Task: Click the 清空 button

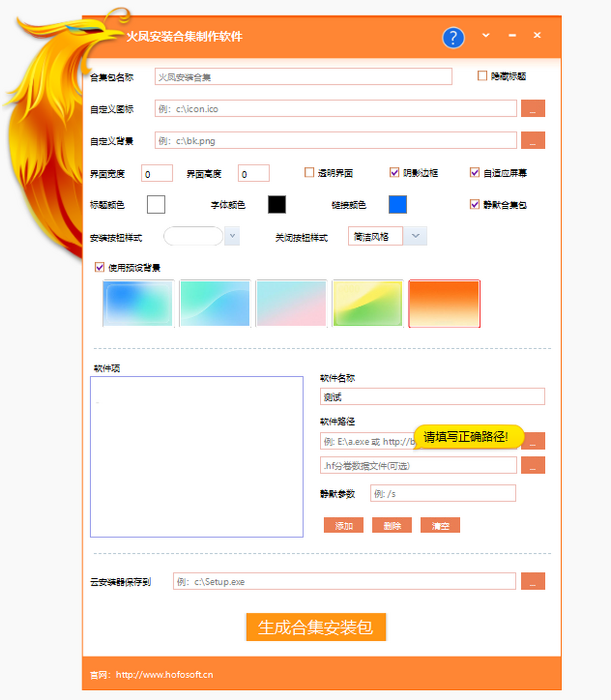Action: tap(440, 525)
